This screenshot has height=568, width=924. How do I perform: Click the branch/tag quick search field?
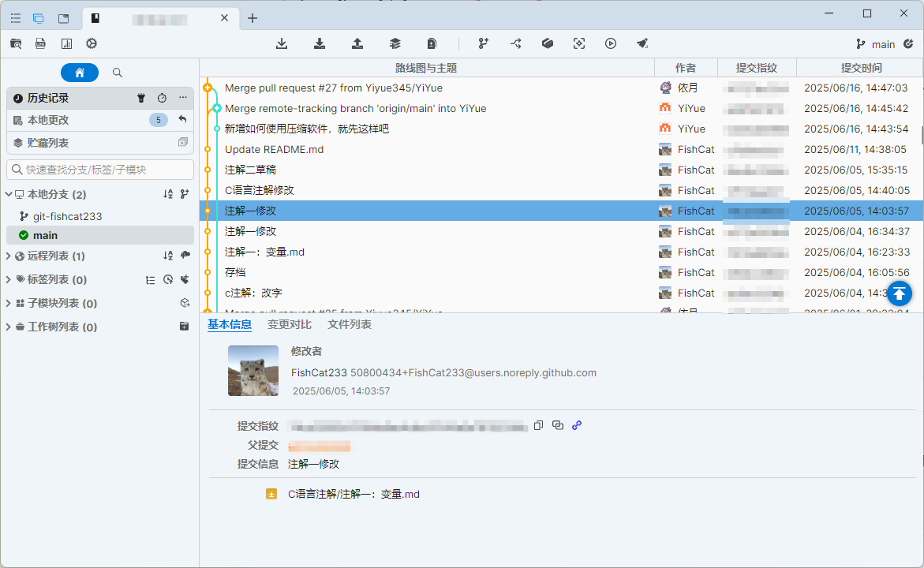(x=100, y=170)
